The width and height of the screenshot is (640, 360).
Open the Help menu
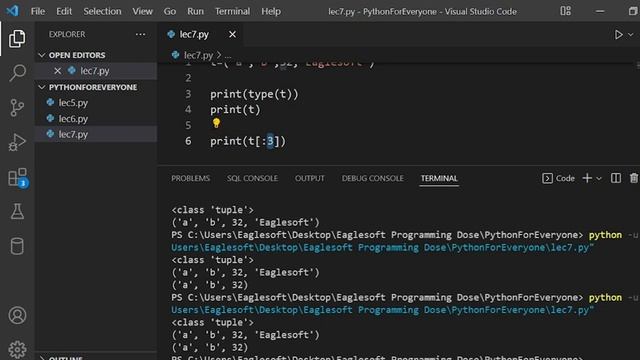coord(271,11)
